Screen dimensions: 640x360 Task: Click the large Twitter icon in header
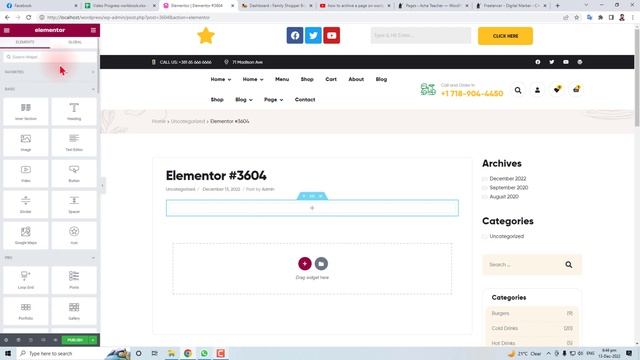point(313,36)
